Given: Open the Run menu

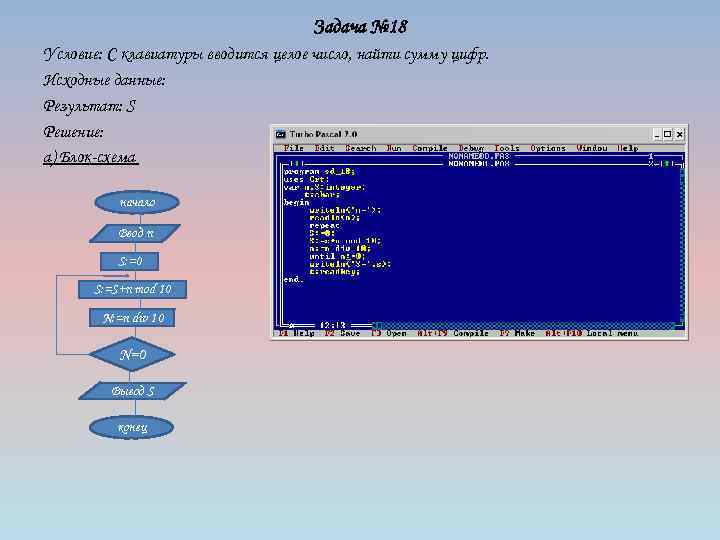Looking at the screenshot, I should tap(394, 148).
